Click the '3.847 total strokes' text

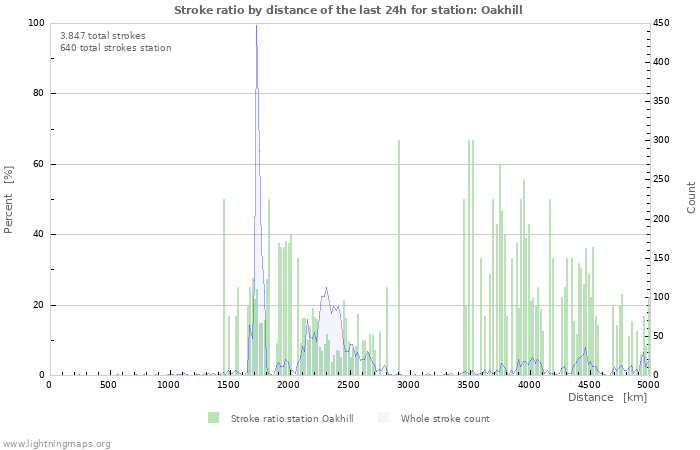(102, 35)
